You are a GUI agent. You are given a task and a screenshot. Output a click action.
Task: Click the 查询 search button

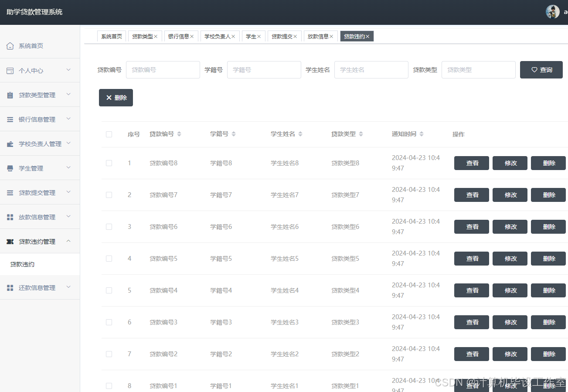[x=541, y=70]
